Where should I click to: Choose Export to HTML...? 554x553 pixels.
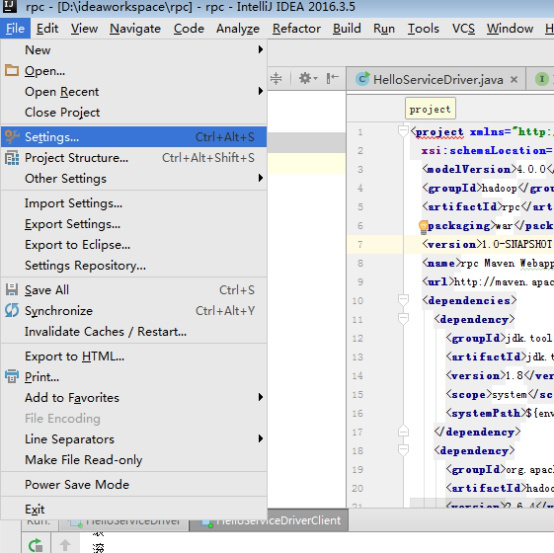(x=134, y=356)
